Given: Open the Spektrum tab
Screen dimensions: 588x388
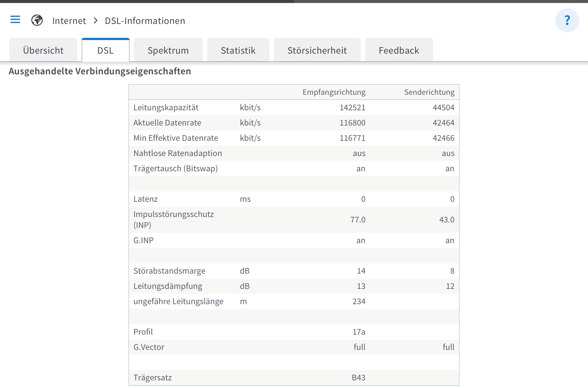Looking at the screenshot, I should [x=168, y=50].
